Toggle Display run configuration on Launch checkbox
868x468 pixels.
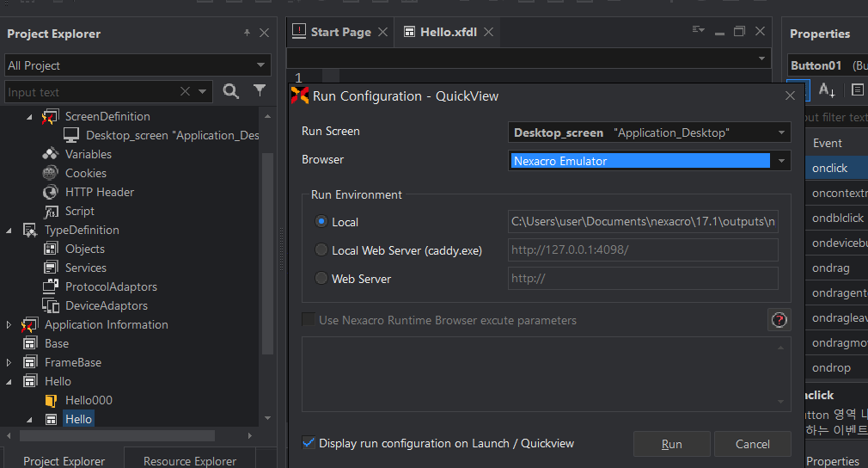(x=309, y=442)
